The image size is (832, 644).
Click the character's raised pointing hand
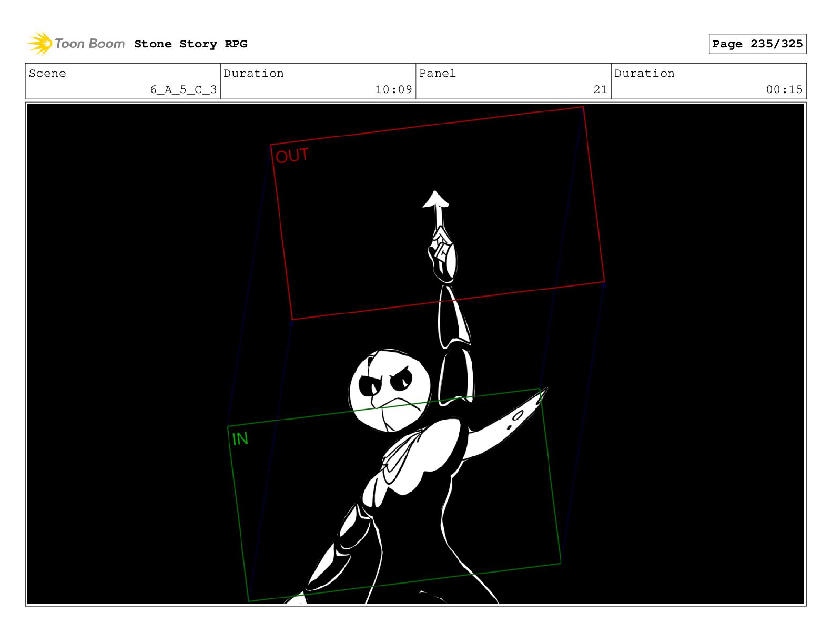click(x=442, y=254)
